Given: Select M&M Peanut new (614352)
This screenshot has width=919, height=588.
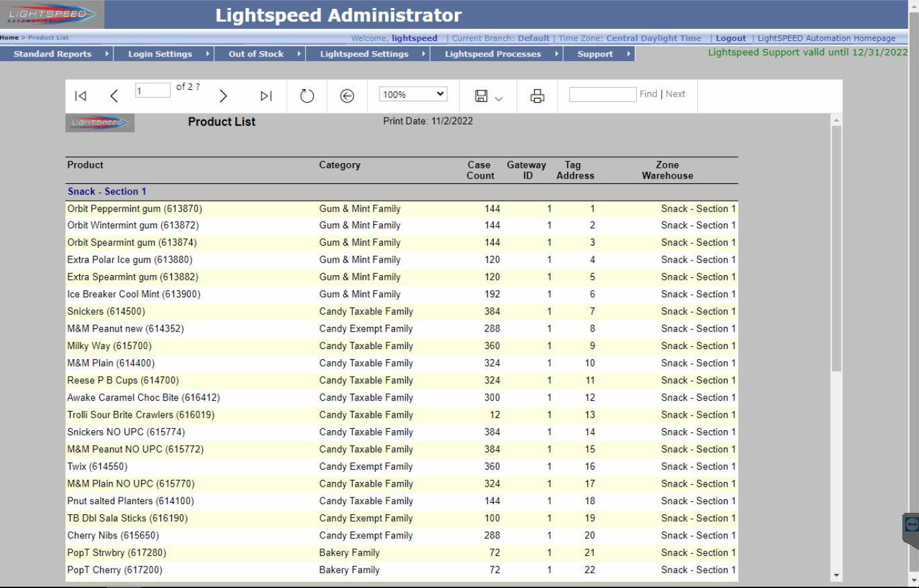Looking at the screenshot, I should [x=126, y=329].
